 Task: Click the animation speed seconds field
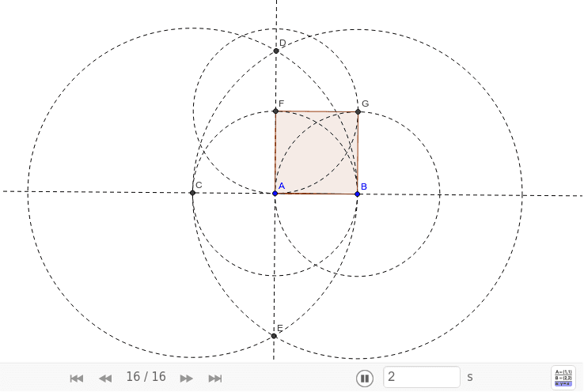(x=422, y=377)
